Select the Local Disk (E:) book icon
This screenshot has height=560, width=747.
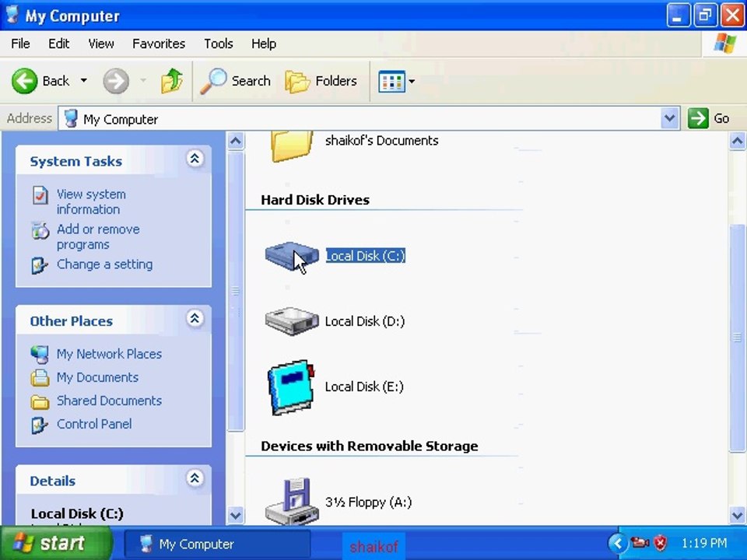(x=292, y=387)
